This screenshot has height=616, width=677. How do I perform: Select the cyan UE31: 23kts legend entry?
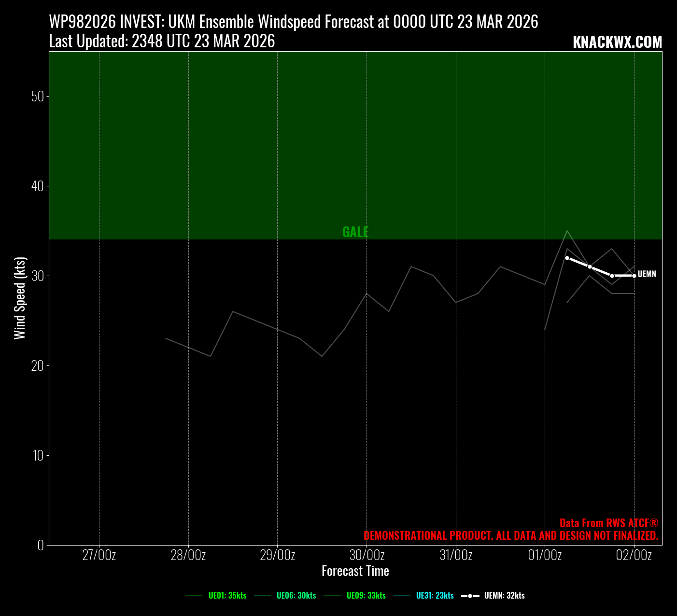click(435, 596)
